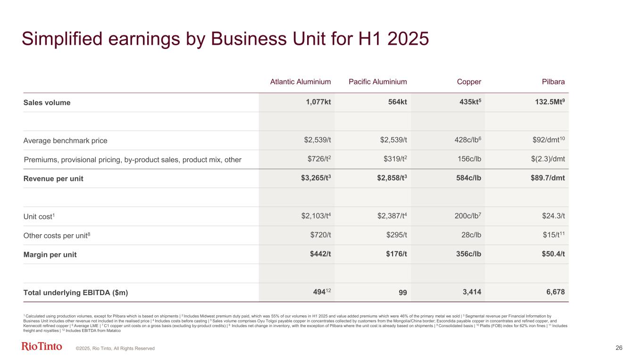Click Atlantic Aluminium's $2,539/t benchmark price
Screen dimensions: 644x362
click(318, 140)
